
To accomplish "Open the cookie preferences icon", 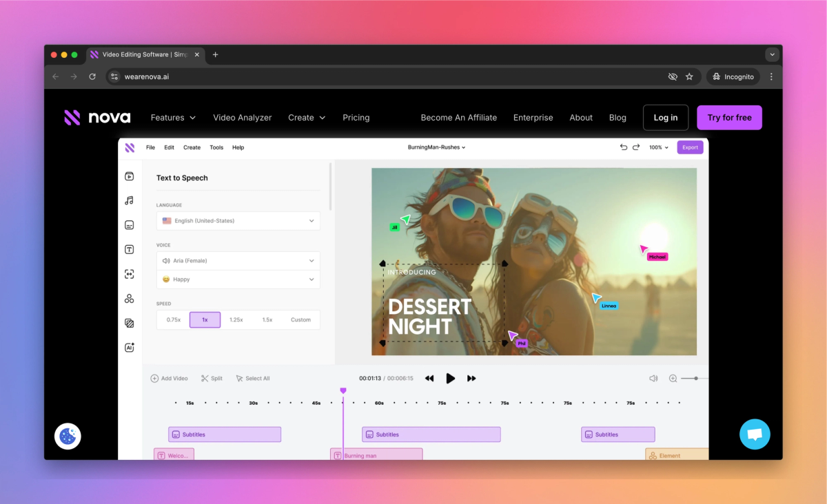I will (x=68, y=436).
